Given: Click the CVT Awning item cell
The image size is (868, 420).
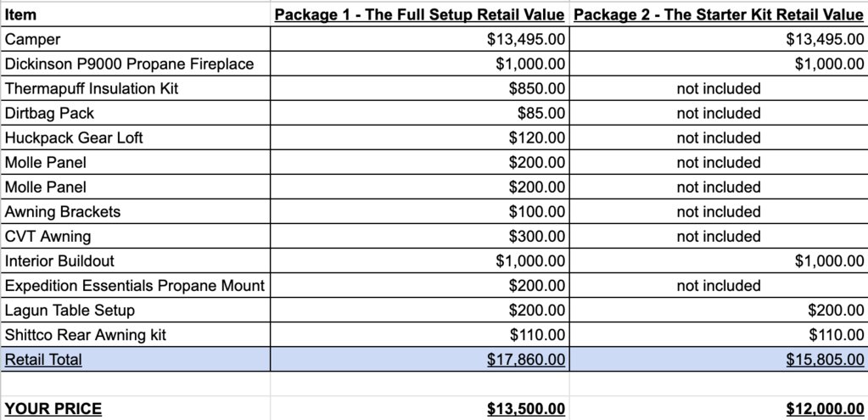Looking at the screenshot, I should pyautogui.click(x=135, y=236).
